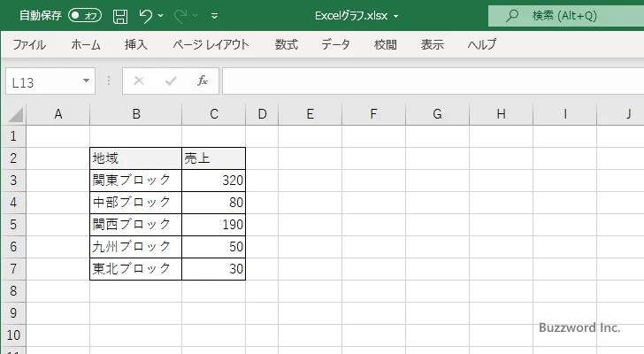Switch to the ホーム tab

(86, 44)
